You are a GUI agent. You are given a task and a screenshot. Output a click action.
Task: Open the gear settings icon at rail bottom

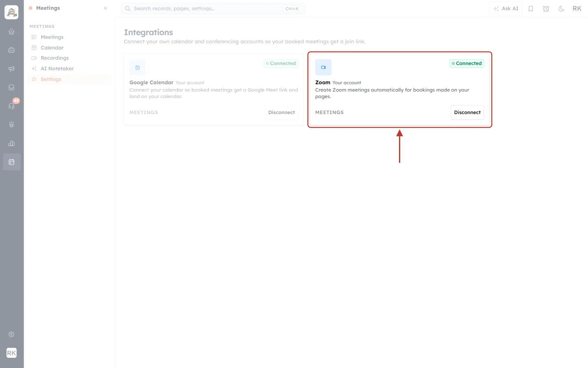click(x=11, y=334)
